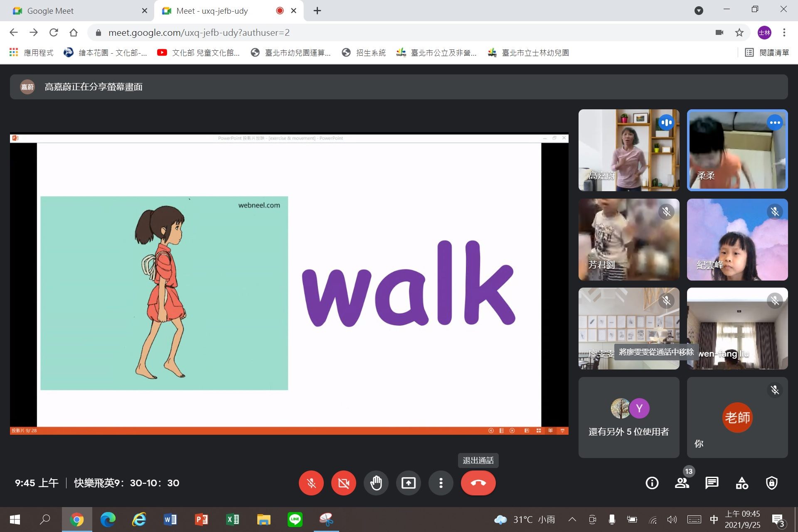Open more options three-dot menu
The height and width of the screenshot is (532, 798).
coord(441,483)
